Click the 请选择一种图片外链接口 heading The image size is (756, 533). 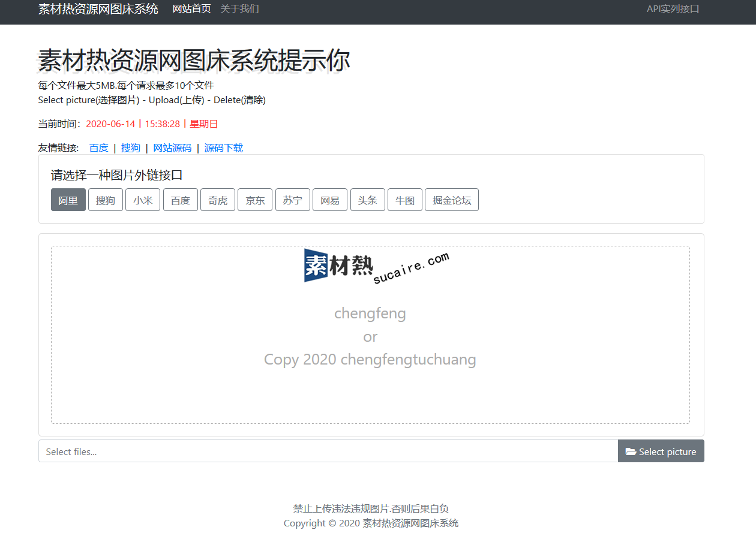tap(117, 175)
